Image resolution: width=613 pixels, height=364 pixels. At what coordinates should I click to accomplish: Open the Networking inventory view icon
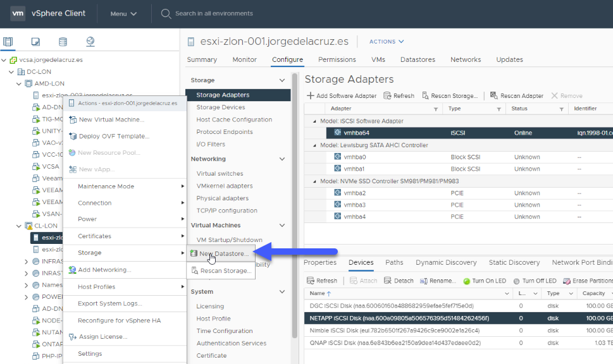[x=90, y=42]
